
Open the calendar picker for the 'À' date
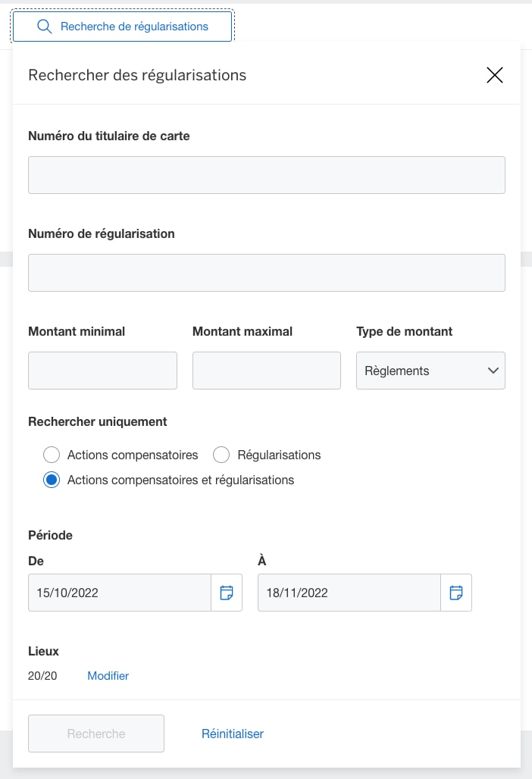pyautogui.click(x=456, y=593)
